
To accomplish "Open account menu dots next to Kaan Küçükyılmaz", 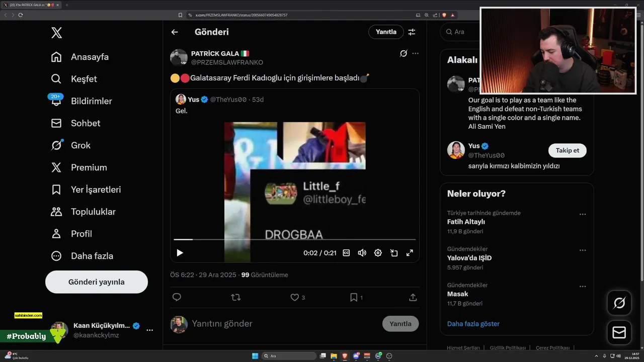I will pyautogui.click(x=149, y=330).
